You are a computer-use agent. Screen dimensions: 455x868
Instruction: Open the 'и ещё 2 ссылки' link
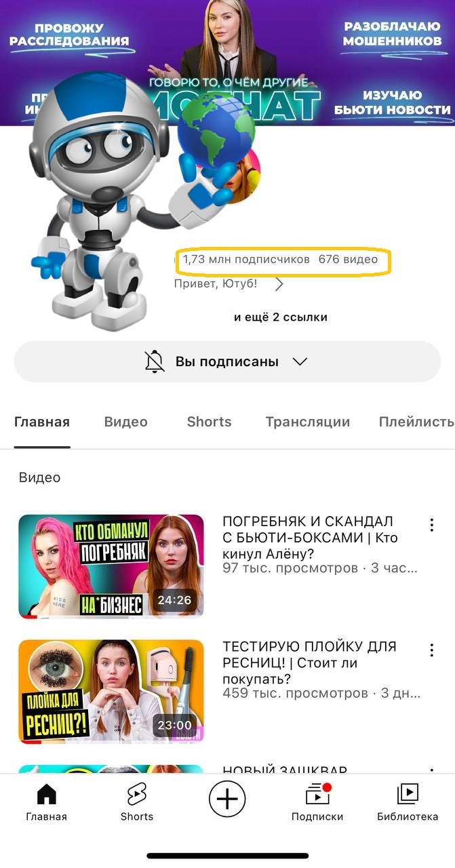pos(281,317)
